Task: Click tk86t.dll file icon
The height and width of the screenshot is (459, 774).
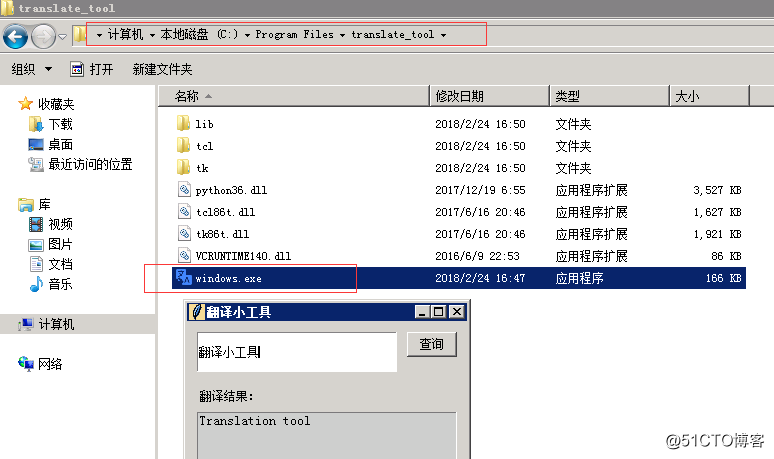Action: coord(184,233)
